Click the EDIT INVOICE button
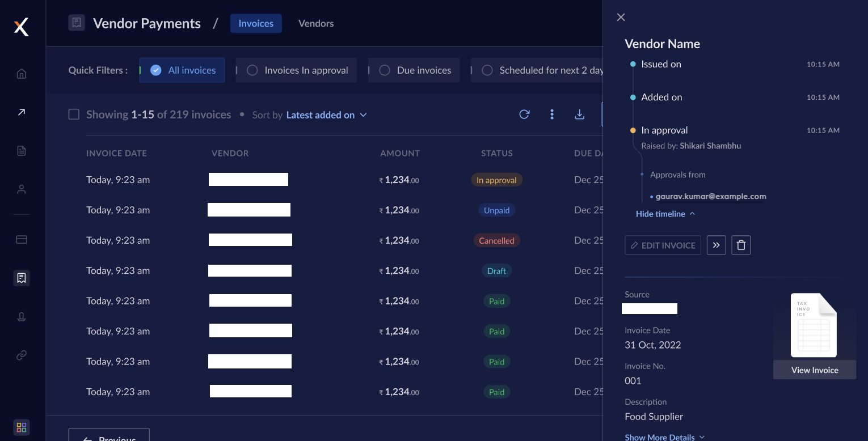This screenshot has width=868, height=441. point(663,245)
